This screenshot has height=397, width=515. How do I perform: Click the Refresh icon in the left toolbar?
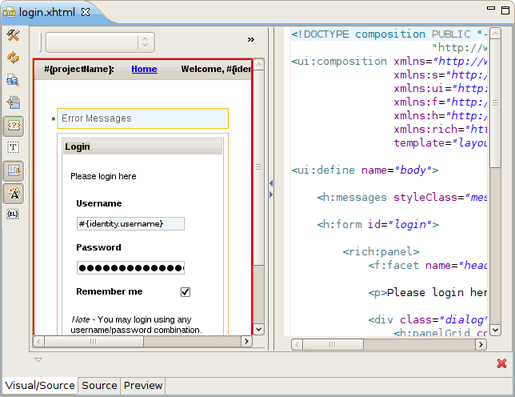click(13, 58)
